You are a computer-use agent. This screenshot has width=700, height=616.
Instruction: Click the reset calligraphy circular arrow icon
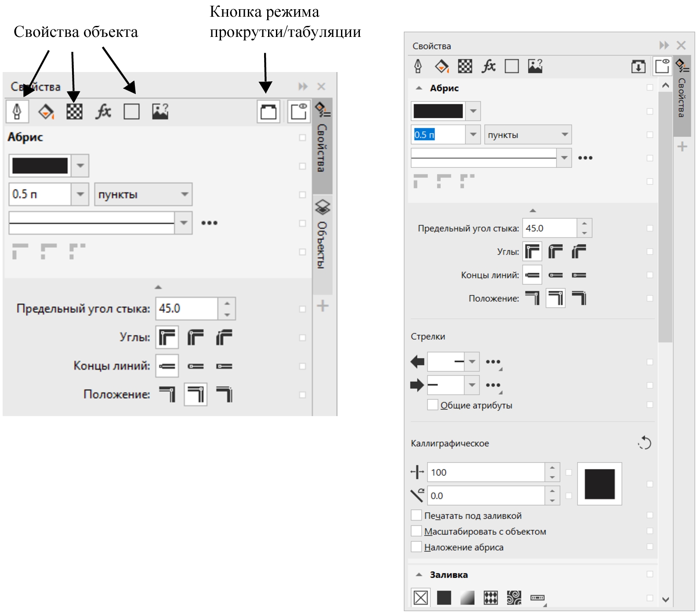coord(645,442)
